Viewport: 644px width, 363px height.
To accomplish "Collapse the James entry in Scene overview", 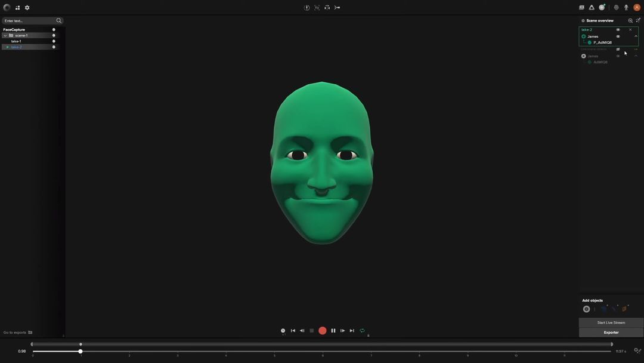I will pos(634,36).
